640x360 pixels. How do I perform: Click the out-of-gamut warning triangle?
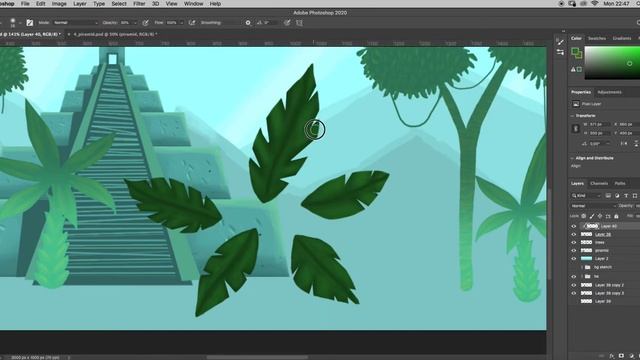[x=573, y=69]
